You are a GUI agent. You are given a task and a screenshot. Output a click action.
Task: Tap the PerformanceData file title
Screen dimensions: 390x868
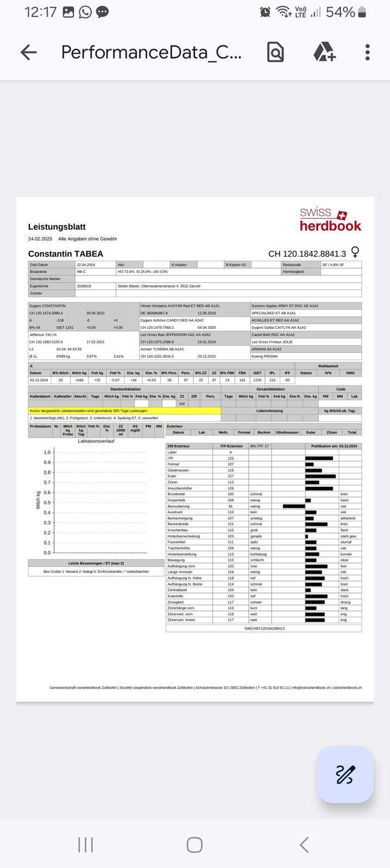pyautogui.click(x=151, y=52)
